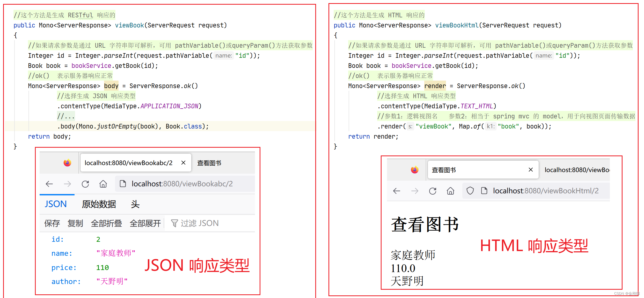The image size is (644, 298).
Task: Click APPLICATION_JSON constant in code
Action: click(x=170, y=106)
